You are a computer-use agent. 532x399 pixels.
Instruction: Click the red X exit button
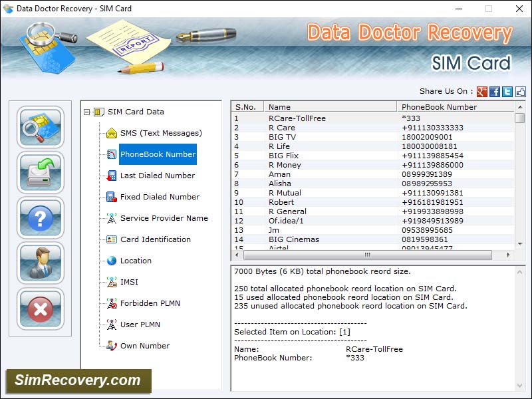point(41,309)
